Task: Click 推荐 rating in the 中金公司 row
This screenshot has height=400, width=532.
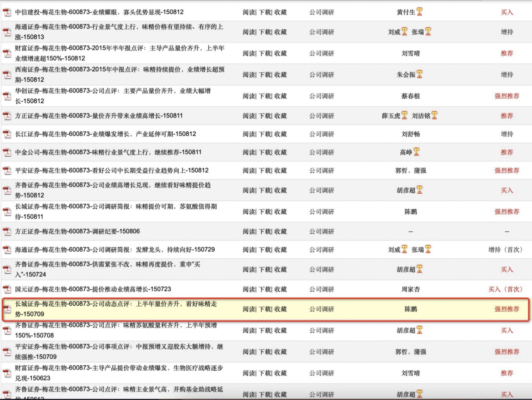Action: (507, 152)
